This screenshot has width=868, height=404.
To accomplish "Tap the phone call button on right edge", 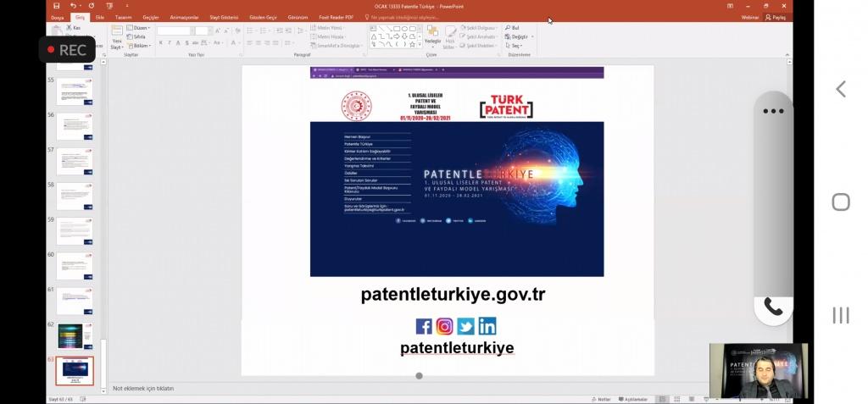I will click(773, 307).
